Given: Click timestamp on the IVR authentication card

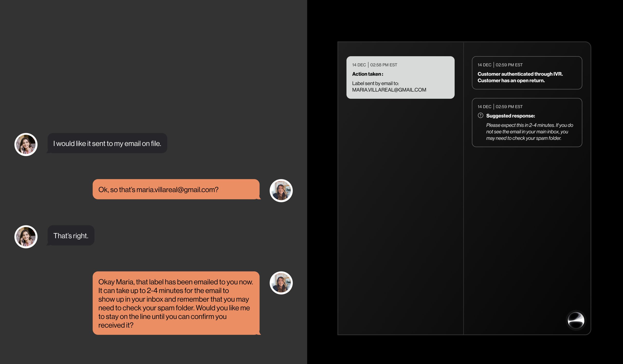Looking at the screenshot, I should point(509,65).
